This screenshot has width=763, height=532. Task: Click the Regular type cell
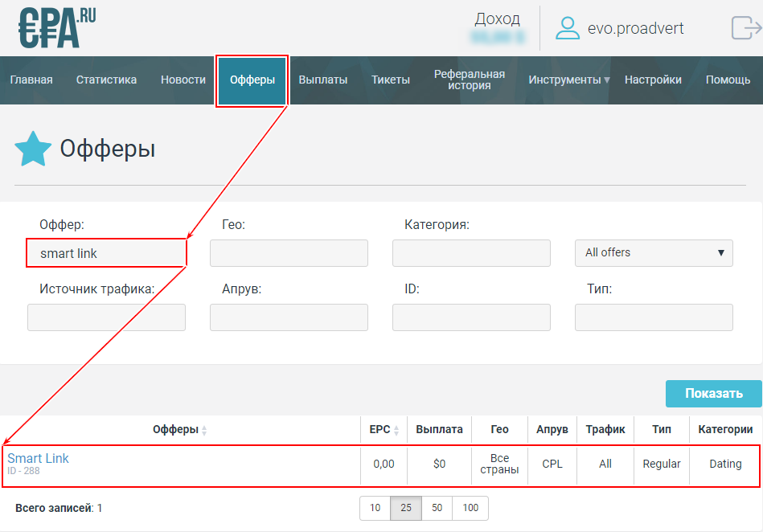(x=662, y=464)
